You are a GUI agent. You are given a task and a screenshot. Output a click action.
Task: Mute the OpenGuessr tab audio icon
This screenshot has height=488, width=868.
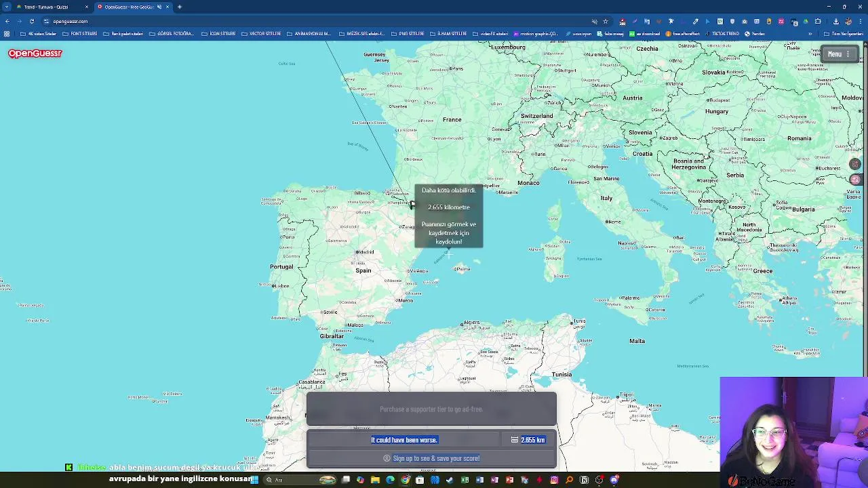coord(159,7)
